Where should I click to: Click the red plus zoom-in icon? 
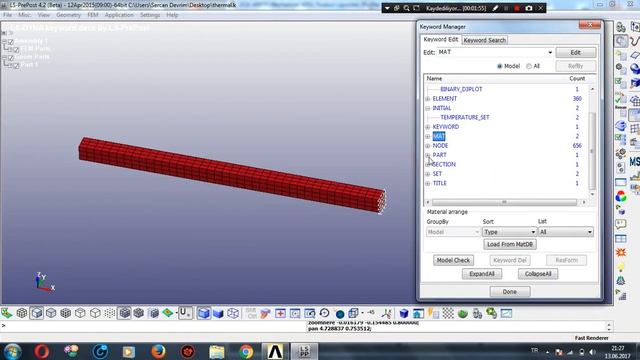click(x=280, y=313)
